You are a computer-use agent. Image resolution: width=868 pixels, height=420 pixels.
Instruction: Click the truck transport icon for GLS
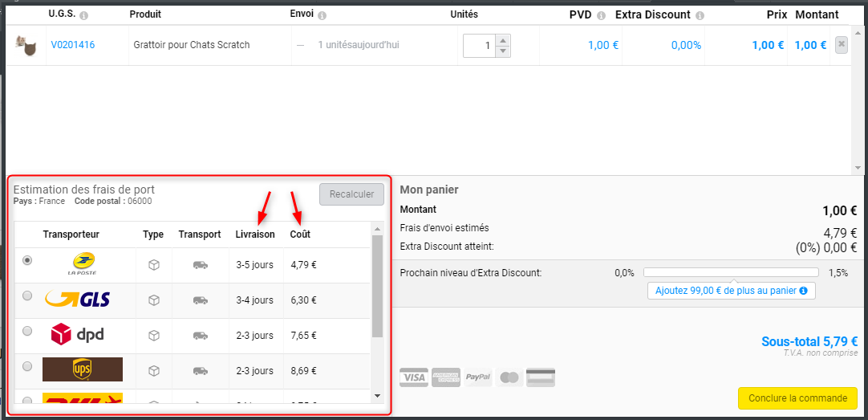tap(201, 300)
